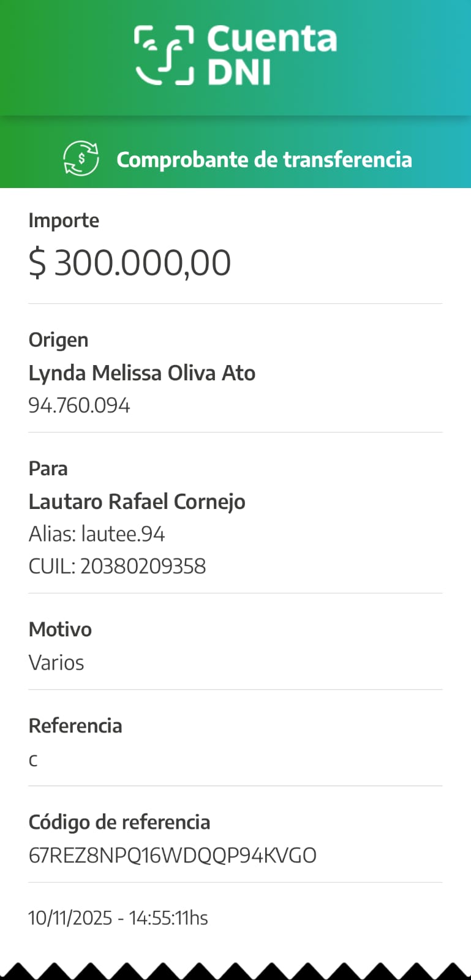Select reference code 67REZ8NPQ16WDQQP94KVGO
The image size is (471, 980).
[172, 855]
